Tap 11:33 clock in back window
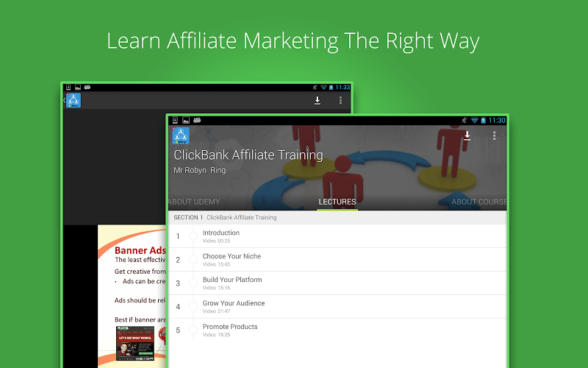 click(343, 87)
